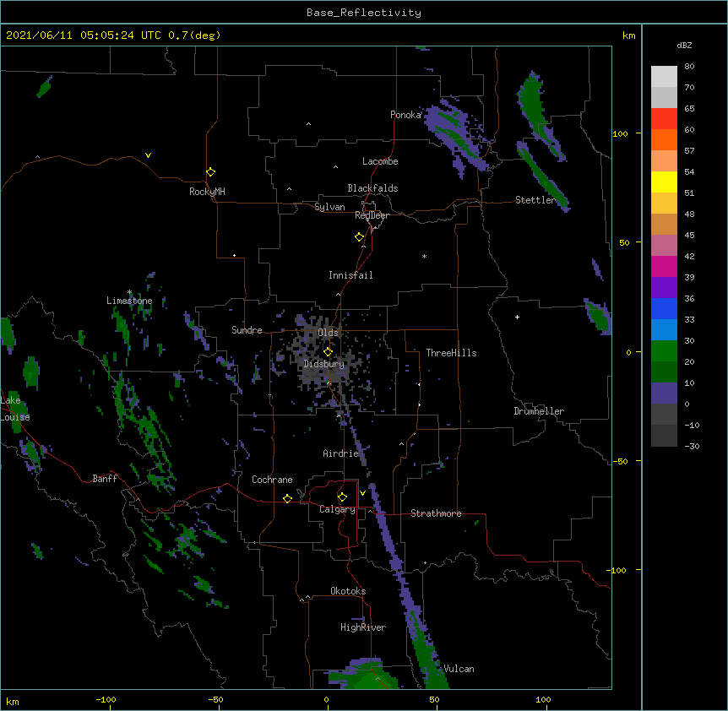The image size is (728, 711).
Task: Click the yellow station marker south of RedDeer
Action: (359, 237)
